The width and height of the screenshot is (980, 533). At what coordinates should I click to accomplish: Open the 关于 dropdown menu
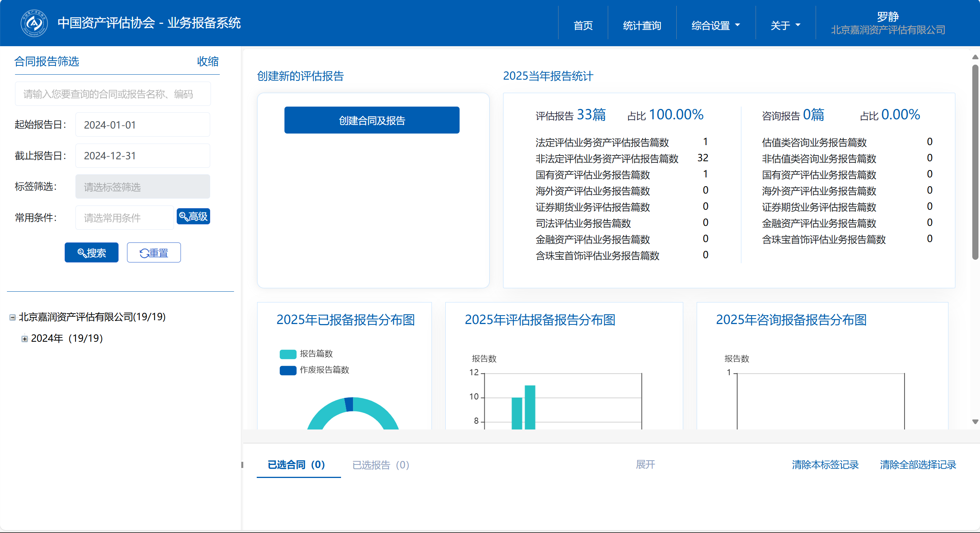pos(785,25)
